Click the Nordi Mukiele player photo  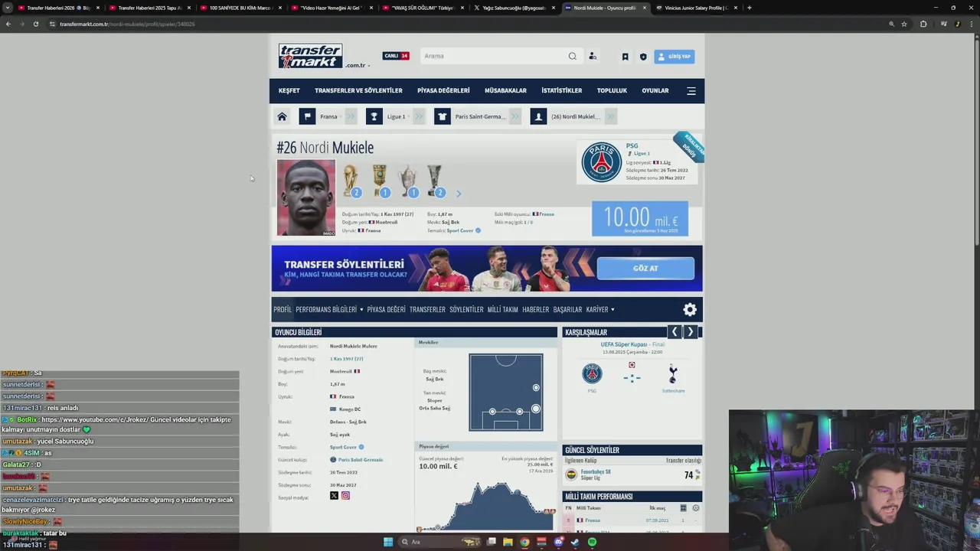tap(306, 197)
